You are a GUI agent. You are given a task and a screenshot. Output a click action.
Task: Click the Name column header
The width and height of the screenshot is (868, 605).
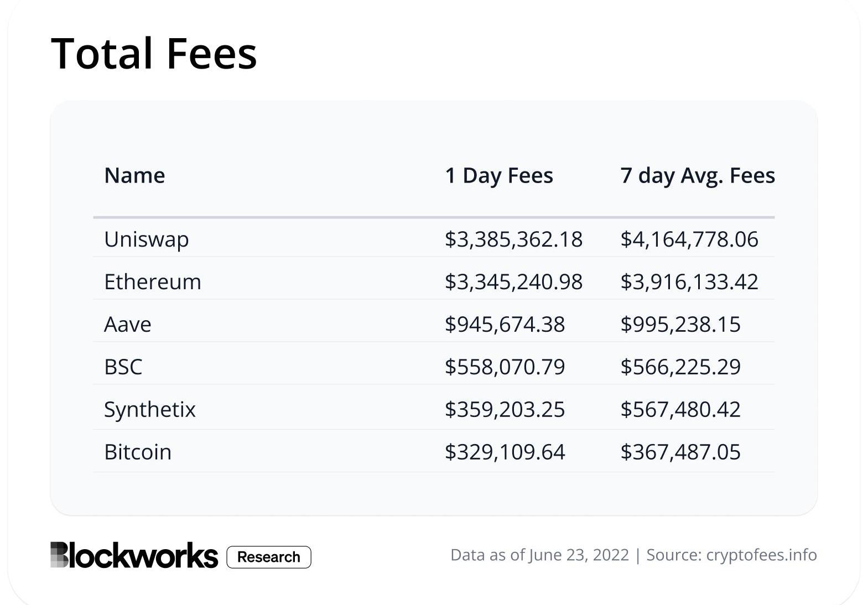134,175
